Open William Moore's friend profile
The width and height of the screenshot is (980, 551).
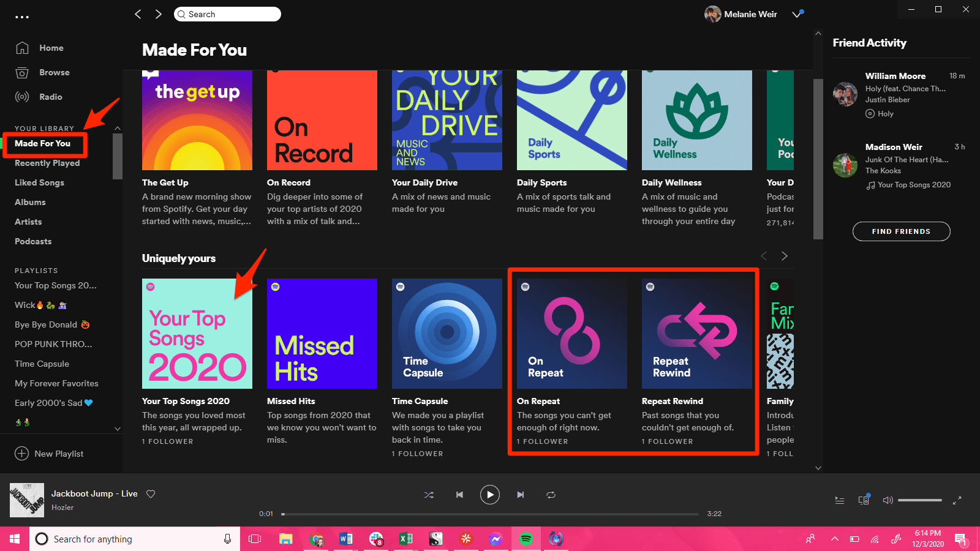tap(895, 76)
